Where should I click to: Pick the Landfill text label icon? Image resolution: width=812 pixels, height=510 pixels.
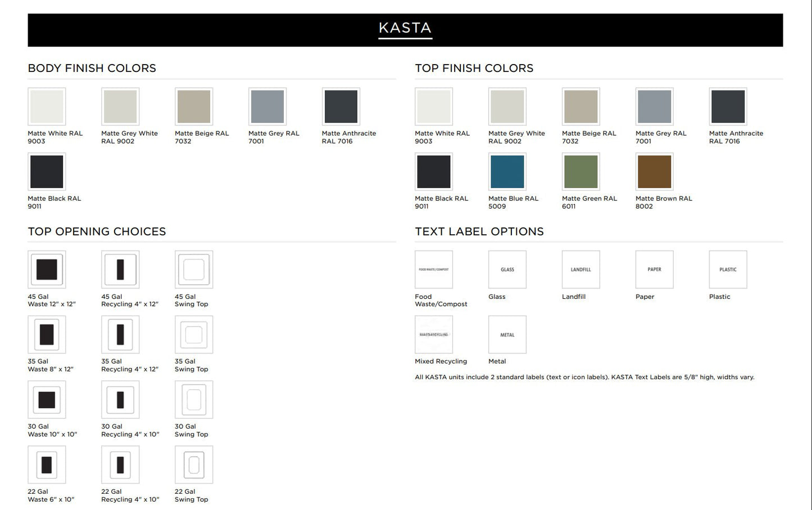point(581,270)
